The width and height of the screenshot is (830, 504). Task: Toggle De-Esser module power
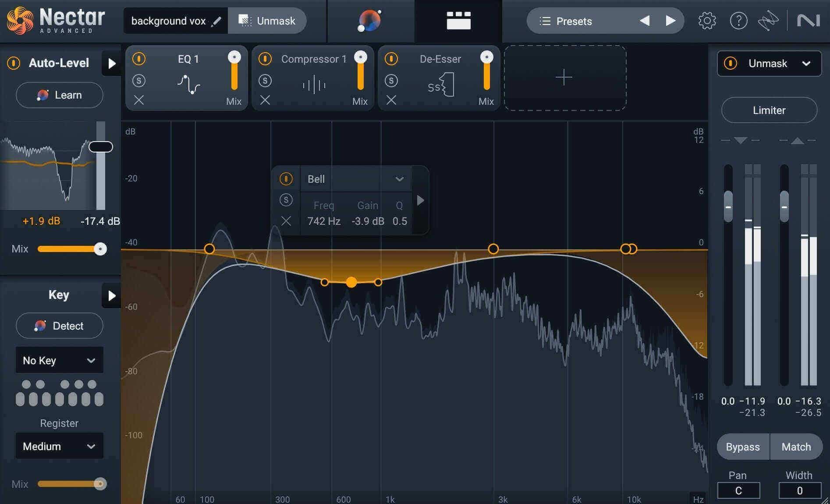[x=391, y=58]
